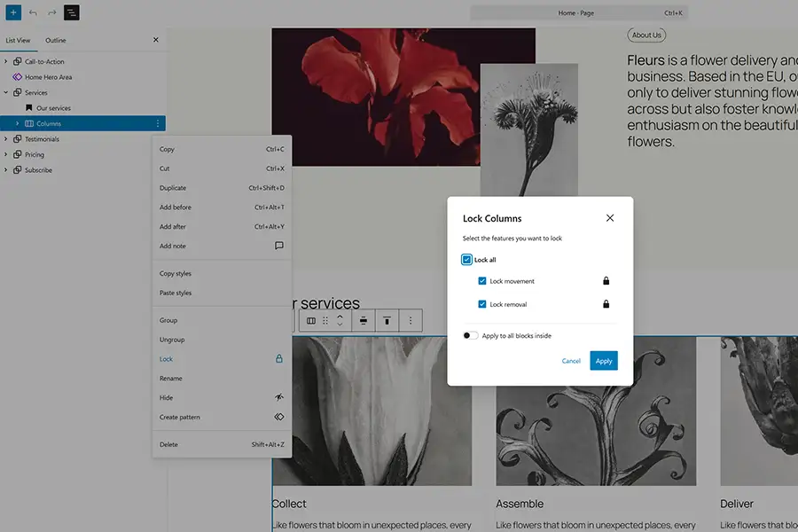Collapse the Services block in List View
This screenshot has height=532, width=798.
[x=5, y=92]
